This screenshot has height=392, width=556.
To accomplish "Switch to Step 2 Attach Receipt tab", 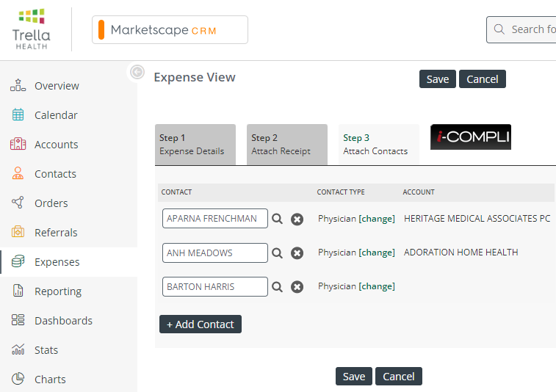I will click(287, 145).
